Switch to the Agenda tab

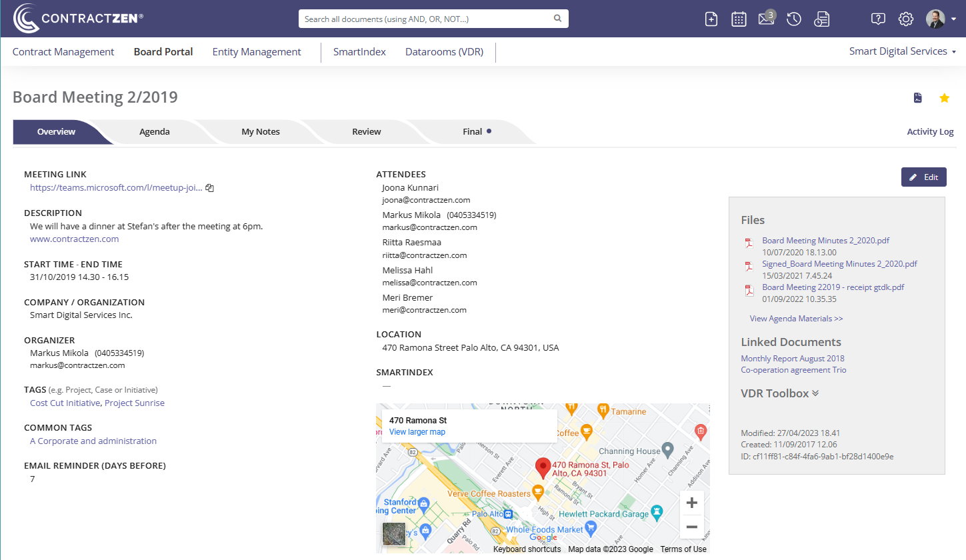point(155,132)
